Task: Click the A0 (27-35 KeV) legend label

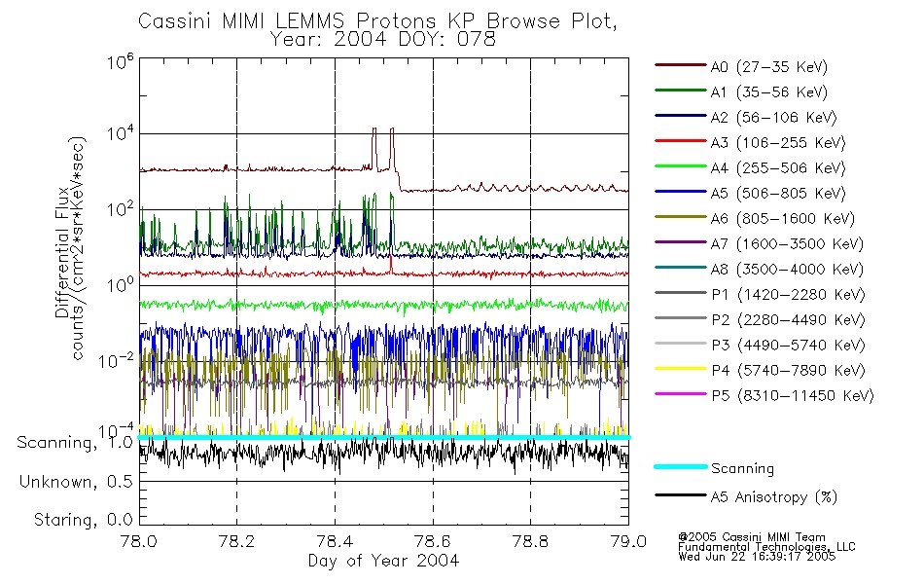Action: pyautogui.click(x=768, y=67)
